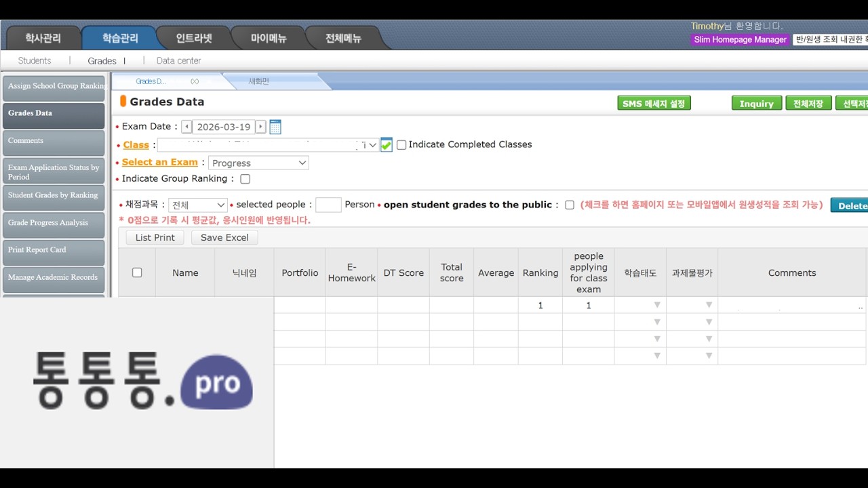
Task: Open the 마이메뉴 main tab
Action: [x=269, y=38]
